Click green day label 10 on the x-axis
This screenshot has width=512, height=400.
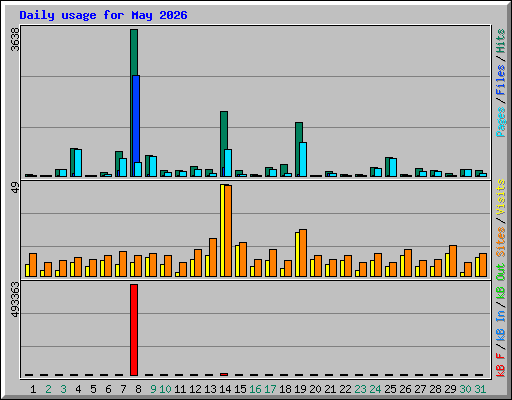[165, 389]
